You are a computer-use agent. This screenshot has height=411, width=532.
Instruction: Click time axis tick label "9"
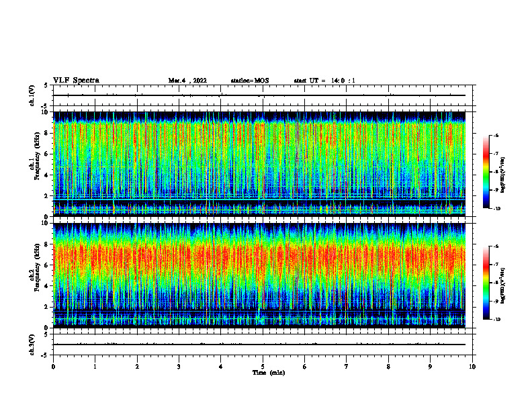430,367
